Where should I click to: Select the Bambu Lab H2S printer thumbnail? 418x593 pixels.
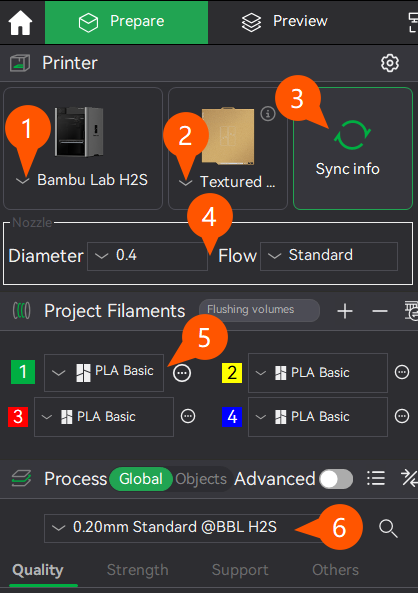tap(79, 132)
